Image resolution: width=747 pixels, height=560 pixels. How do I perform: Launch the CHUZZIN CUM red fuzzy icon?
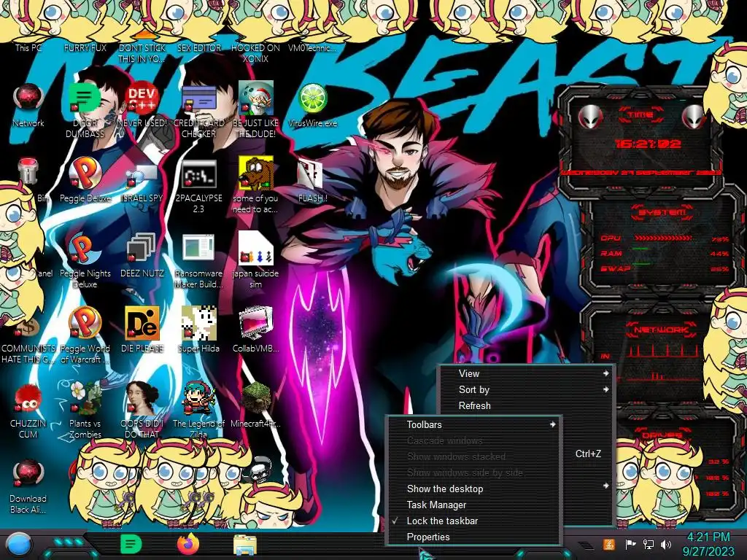28,399
